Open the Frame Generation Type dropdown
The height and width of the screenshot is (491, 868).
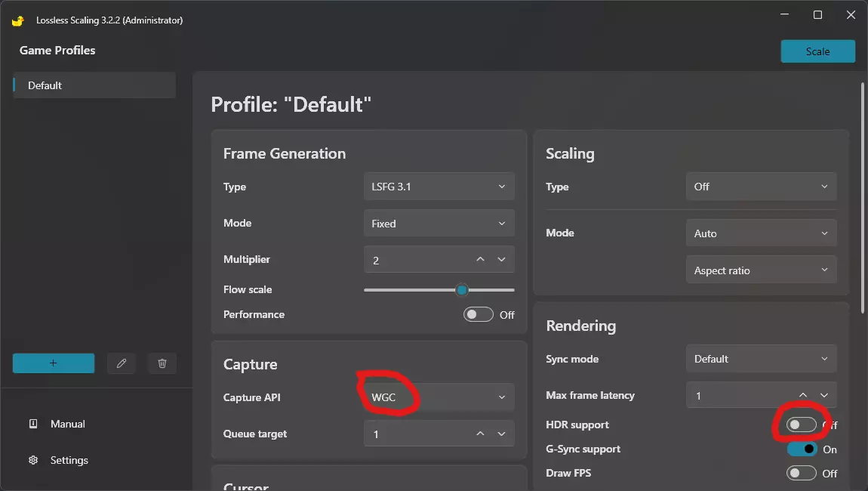439,187
